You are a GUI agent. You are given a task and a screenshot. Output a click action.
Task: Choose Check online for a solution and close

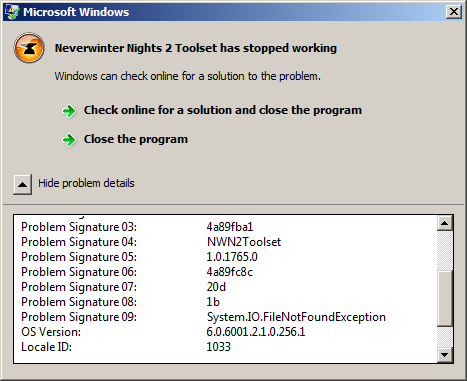(223, 110)
